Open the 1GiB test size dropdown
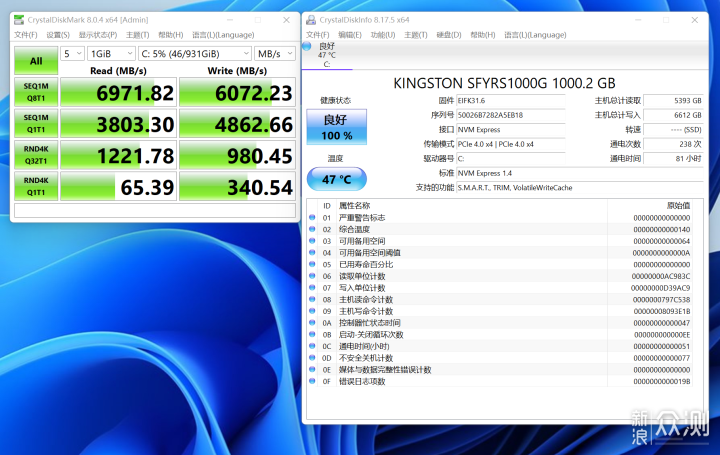 pyautogui.click(x=111, y=54)
